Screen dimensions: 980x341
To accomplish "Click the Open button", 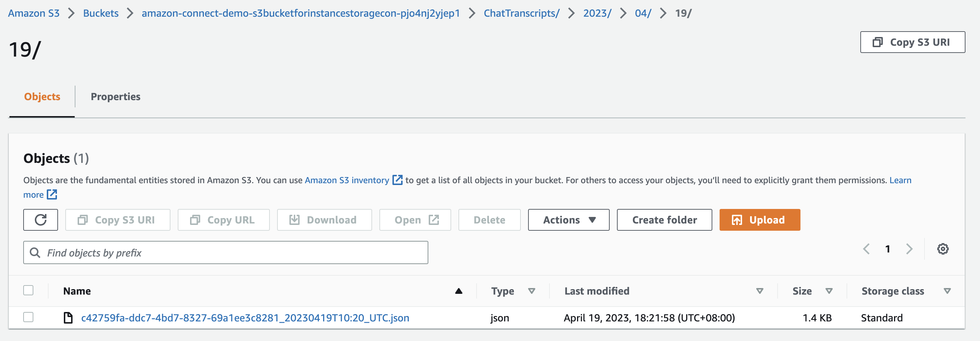I will pyautogui.click(x=415, y=219).
